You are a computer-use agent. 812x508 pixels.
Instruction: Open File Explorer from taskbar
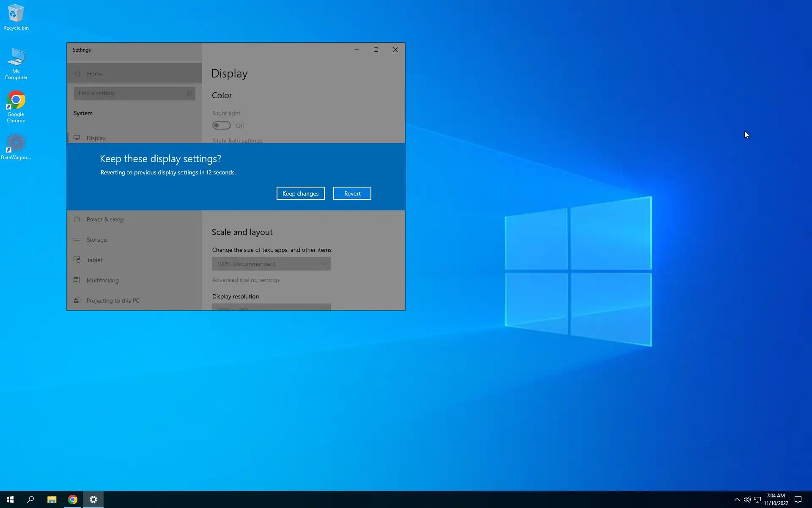[x=52, y=500]
